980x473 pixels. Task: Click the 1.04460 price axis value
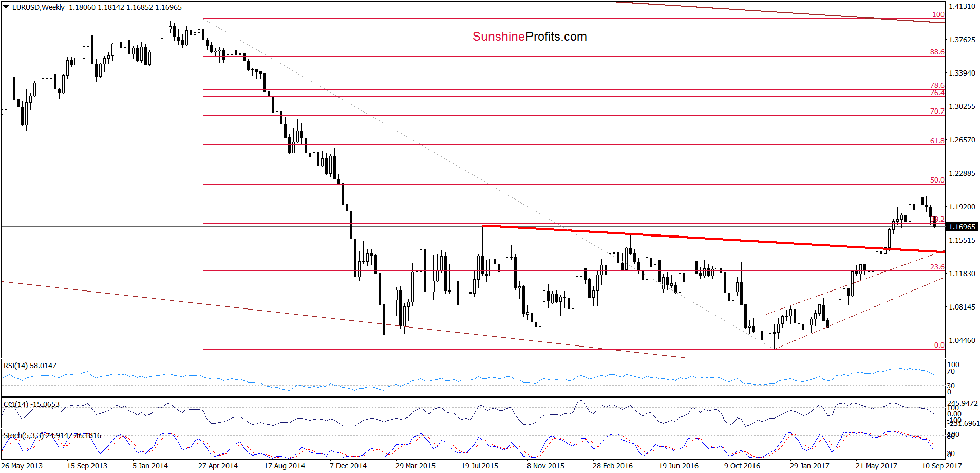click(x=962, y=340)
